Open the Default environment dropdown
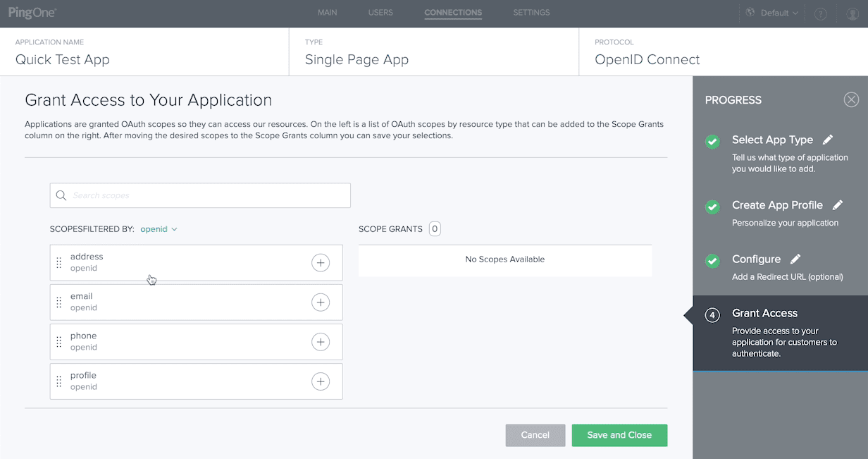868x459 pixels. pyautogui.click(x=773, y=13)
